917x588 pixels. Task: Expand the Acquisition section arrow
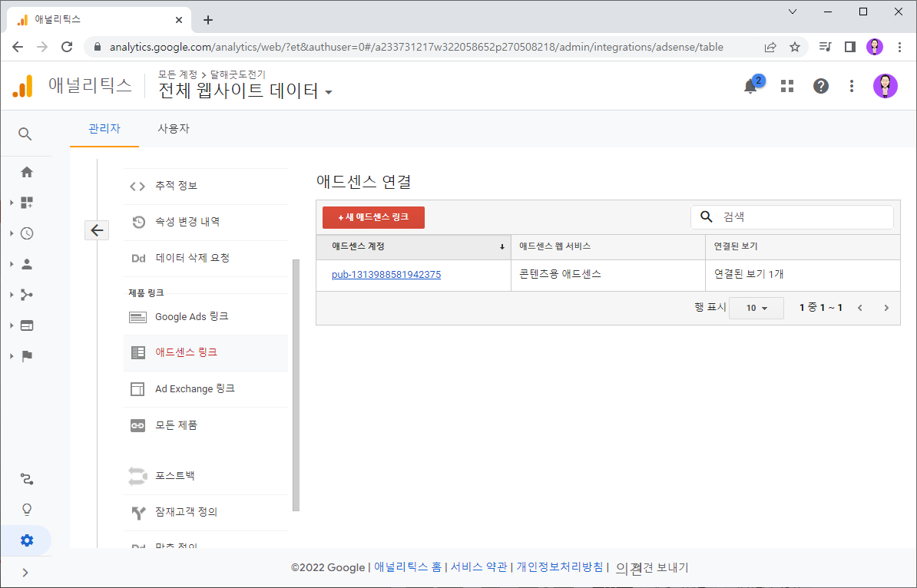coord(12,295)
